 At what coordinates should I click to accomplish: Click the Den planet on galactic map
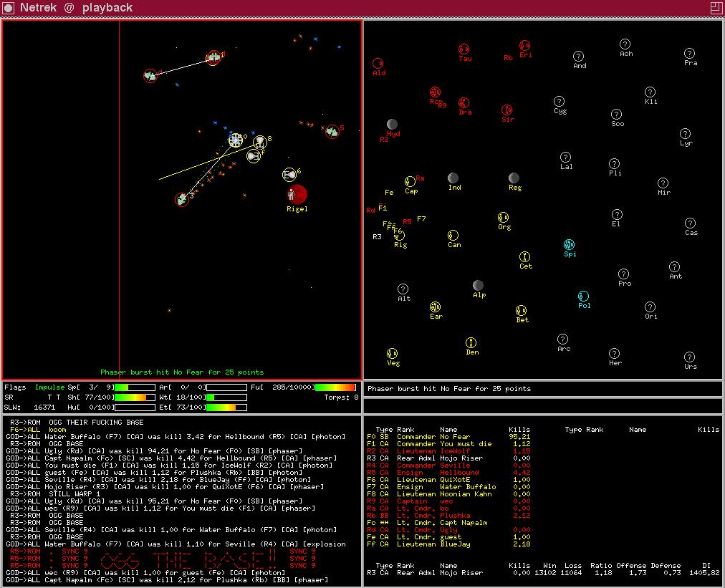(x=471, y=342)
